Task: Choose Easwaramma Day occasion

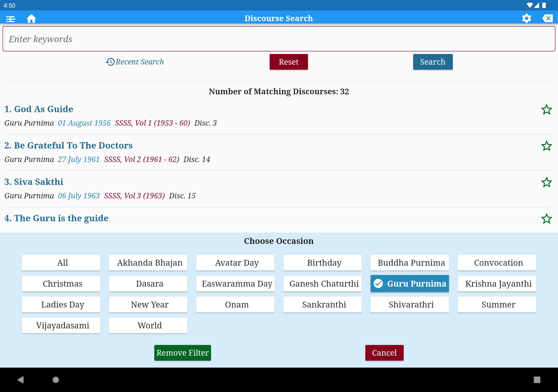Action: click(235, 283)
